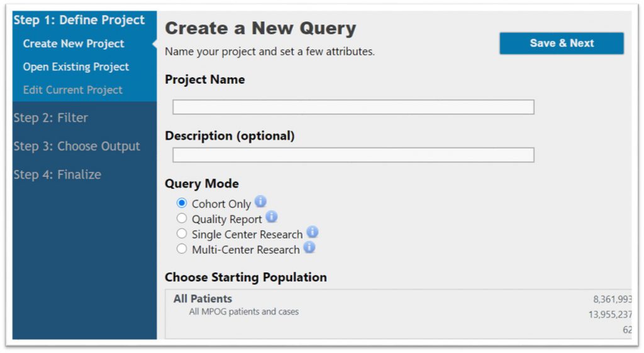Go to Open Existing Project
The width and height of the screenshot is (644, 353).
(76, 67)
